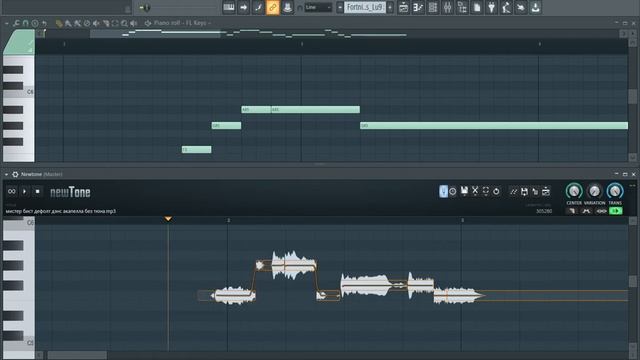This screenshot has width=640, height=360.
Task: Open the Line snap dropdown
Action: 318,7
